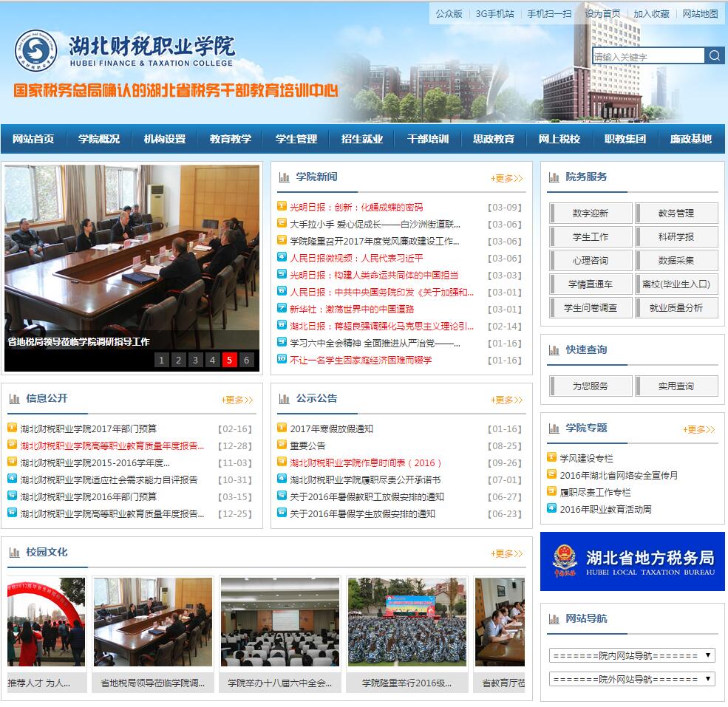Expand 更多 in 信息公开 section

click(237, 400)
